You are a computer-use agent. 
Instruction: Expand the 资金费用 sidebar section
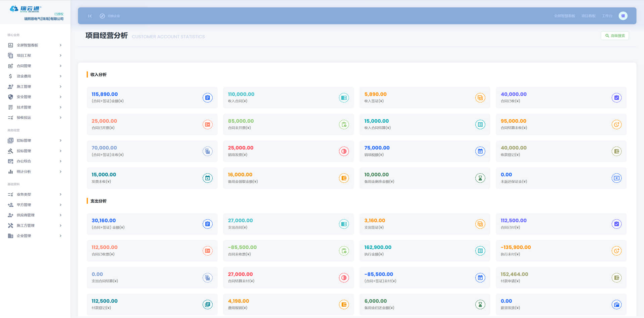35,76
